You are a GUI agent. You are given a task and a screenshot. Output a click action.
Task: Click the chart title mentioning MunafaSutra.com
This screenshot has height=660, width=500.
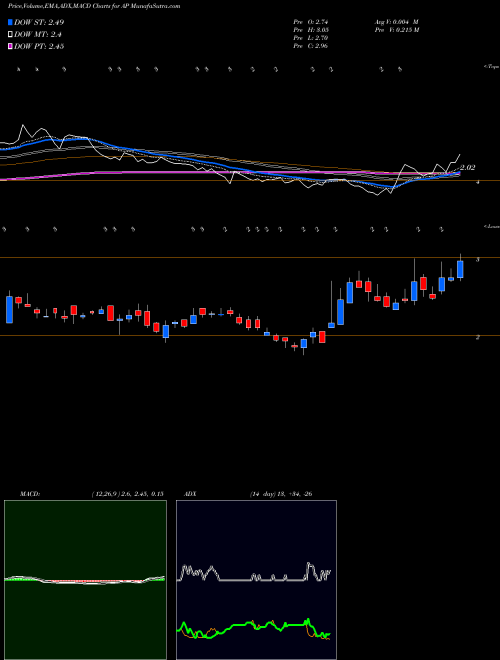tap(94, 6)
